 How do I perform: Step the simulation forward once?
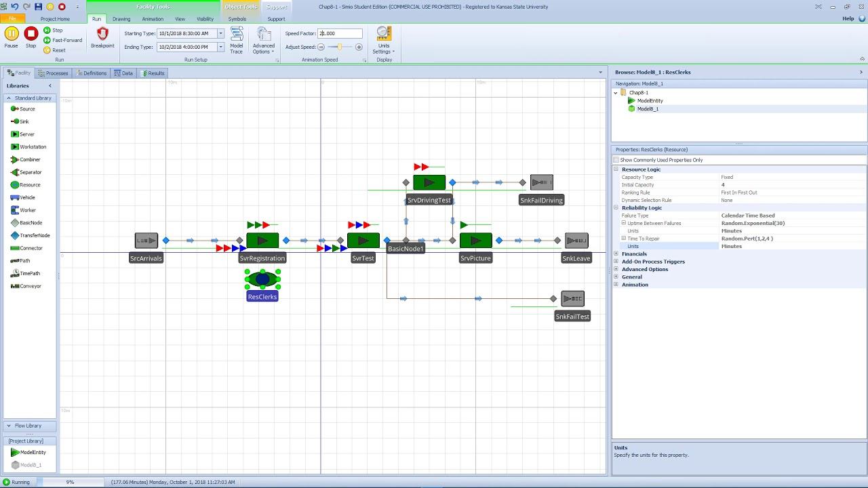click(x=53, y=30)
